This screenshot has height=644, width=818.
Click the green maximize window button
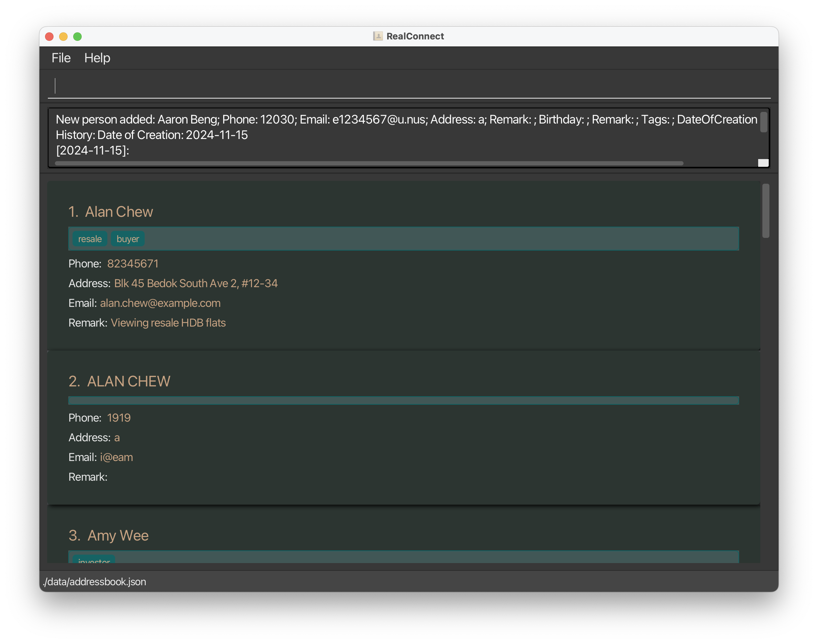77,37
